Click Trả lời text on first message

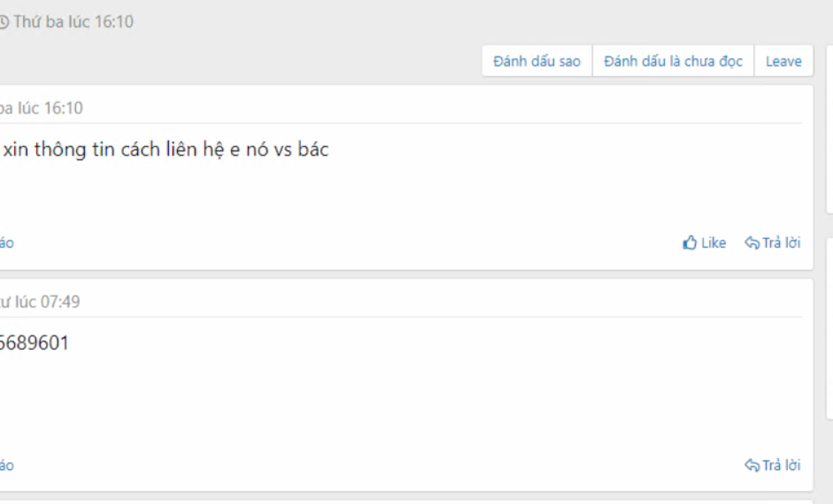coord(781,243)
